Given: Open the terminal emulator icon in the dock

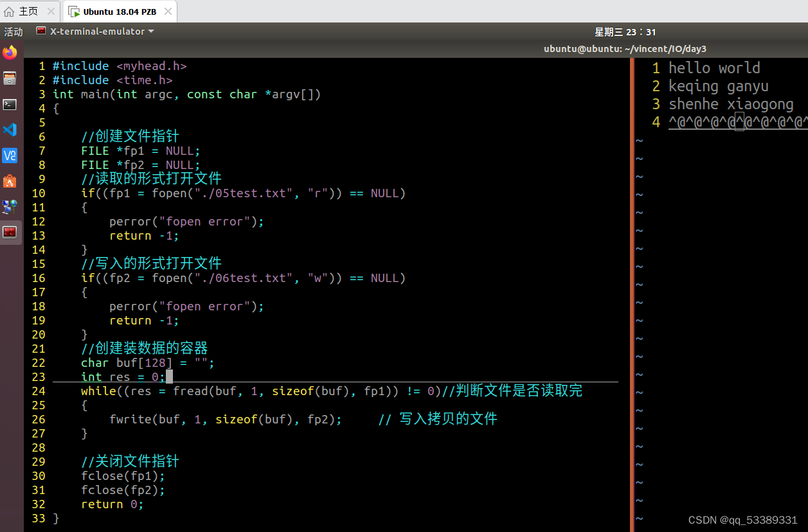Looking at the screenshot, I should 10,104.
